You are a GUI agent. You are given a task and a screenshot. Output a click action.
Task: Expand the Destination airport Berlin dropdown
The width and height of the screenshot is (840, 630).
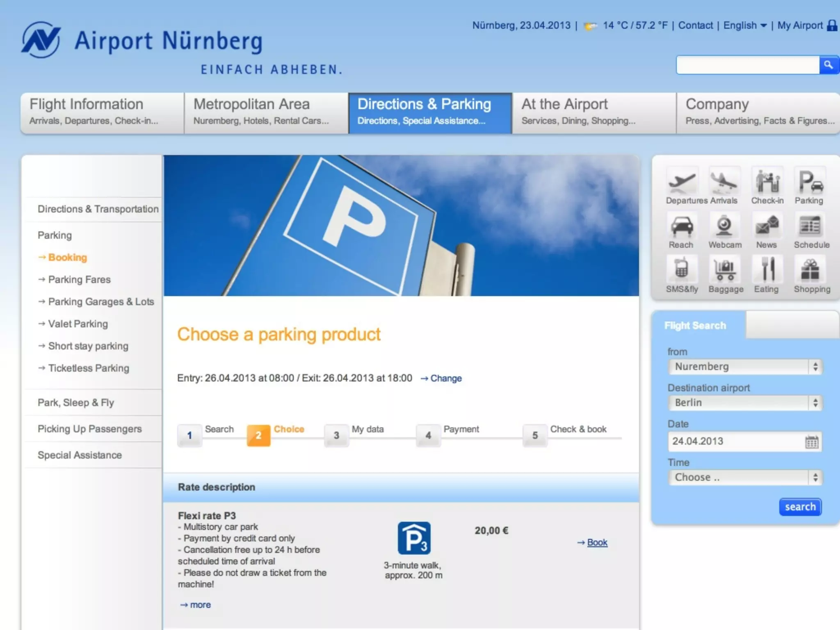[x=745, y=403]
